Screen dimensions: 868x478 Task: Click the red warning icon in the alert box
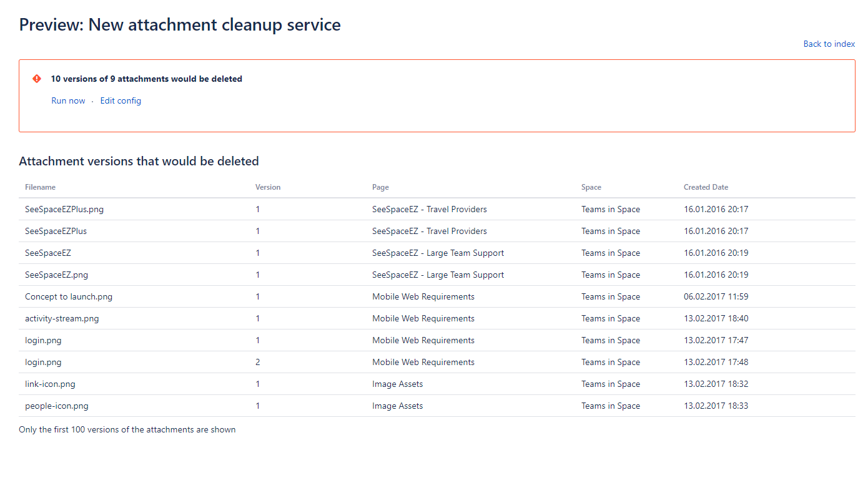coord(37,79)
